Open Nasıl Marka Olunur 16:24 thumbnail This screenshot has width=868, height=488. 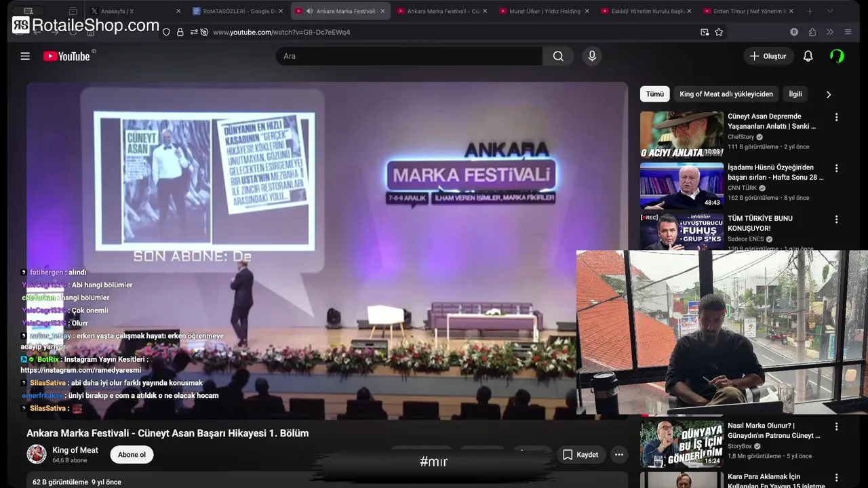pos(682,443)
